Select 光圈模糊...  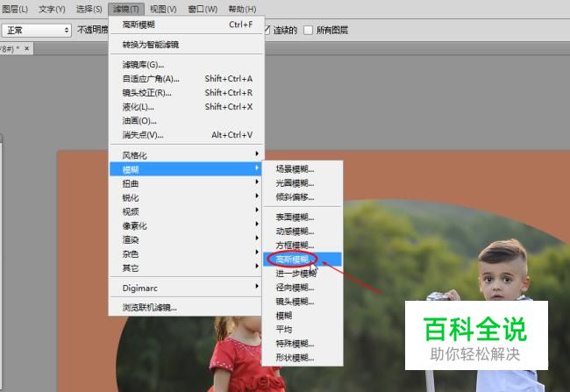(x=302, y=183)
